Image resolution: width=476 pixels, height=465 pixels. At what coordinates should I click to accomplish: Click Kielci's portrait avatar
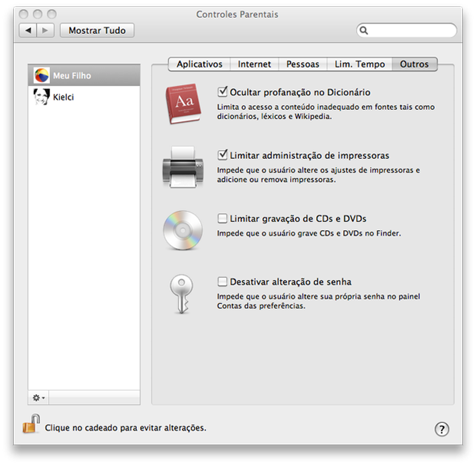tap(42, 97)
